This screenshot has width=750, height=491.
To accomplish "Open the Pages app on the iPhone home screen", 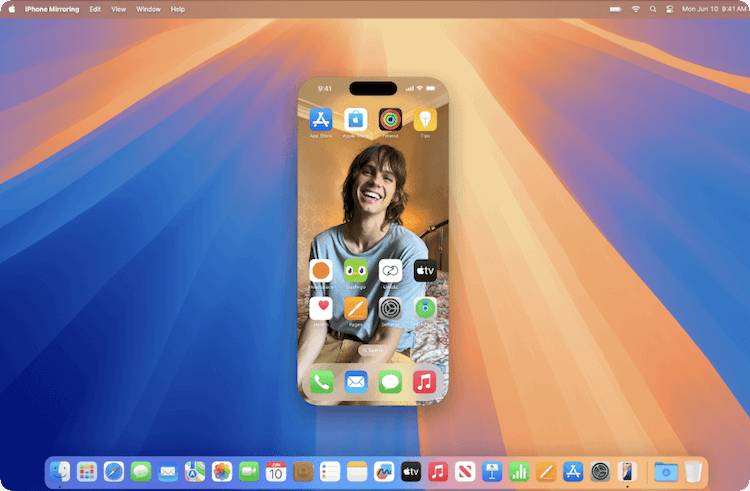I will tap(355, 308).
